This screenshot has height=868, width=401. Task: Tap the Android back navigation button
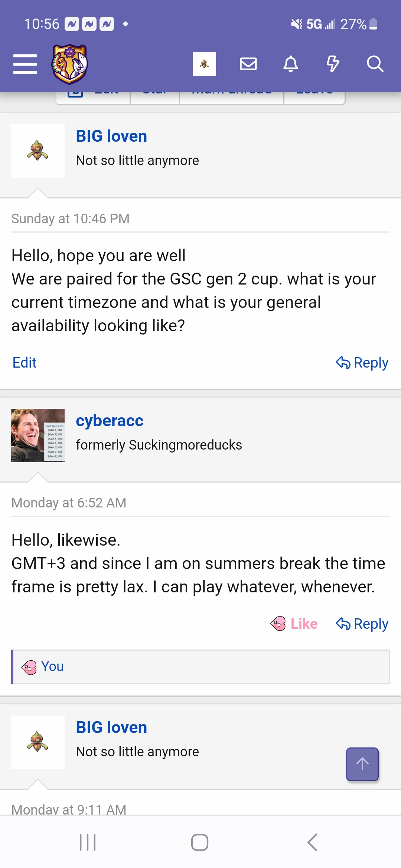tap(313, 842)
